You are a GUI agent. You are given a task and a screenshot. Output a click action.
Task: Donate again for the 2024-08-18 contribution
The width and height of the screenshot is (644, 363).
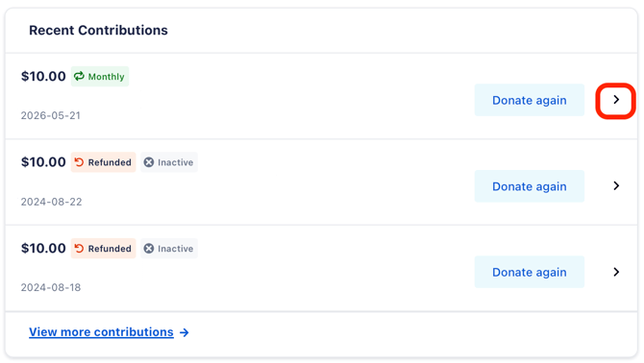pyautogui.click(x=530, y=272)
